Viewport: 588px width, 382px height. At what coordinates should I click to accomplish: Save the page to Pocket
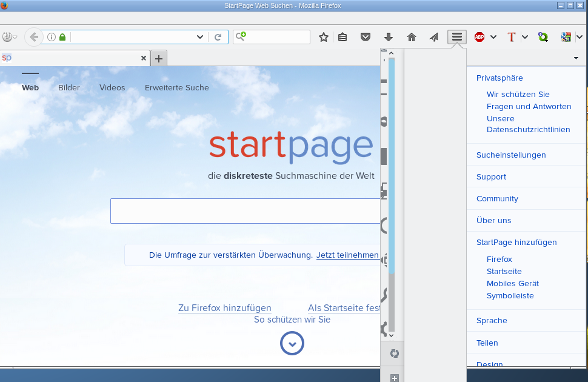click(366, 37)
